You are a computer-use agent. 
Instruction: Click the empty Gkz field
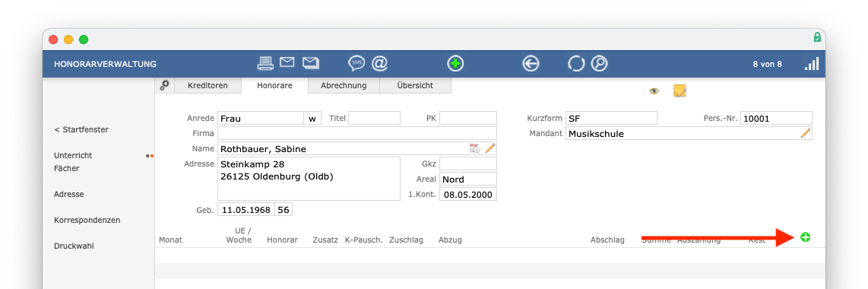tap(468, 164)
